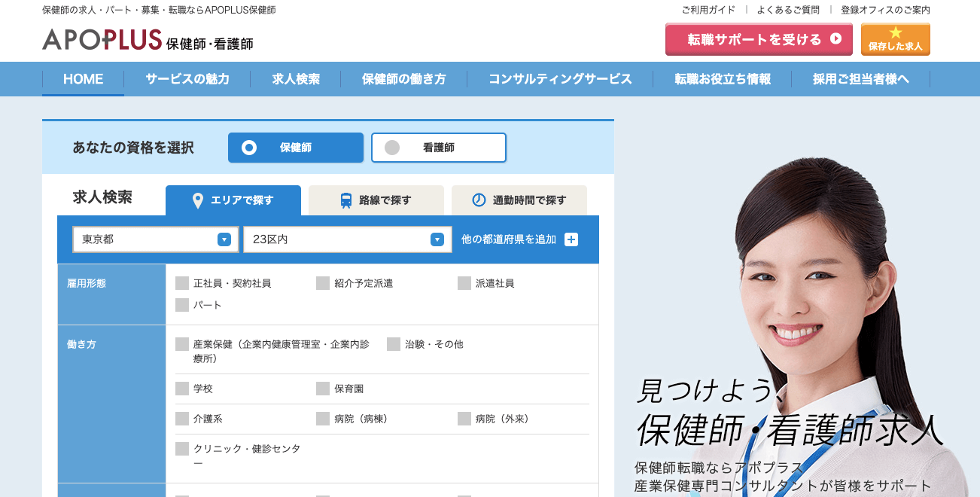Go to 保健師の働き方 menu item

[x=403, y=79]
